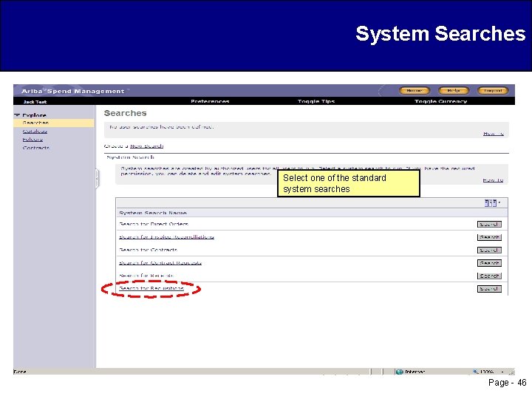Collapse the Explore section triangle

pos(17,115)
